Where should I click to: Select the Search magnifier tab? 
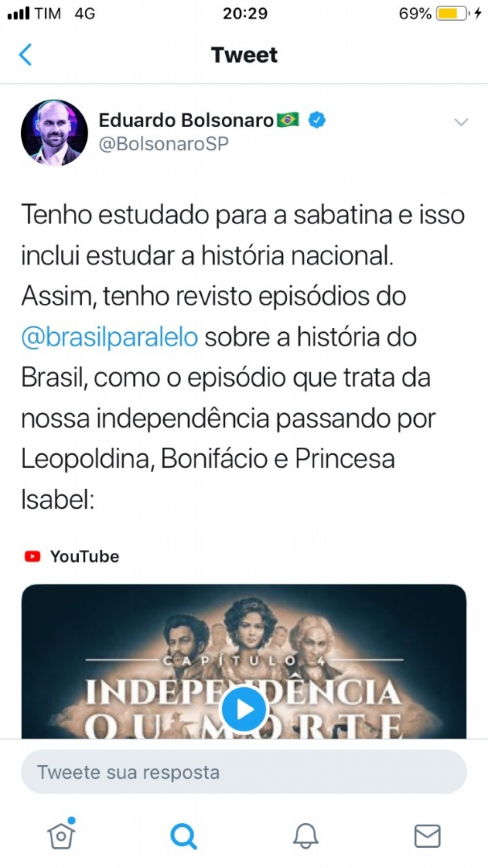click(183, 835)
